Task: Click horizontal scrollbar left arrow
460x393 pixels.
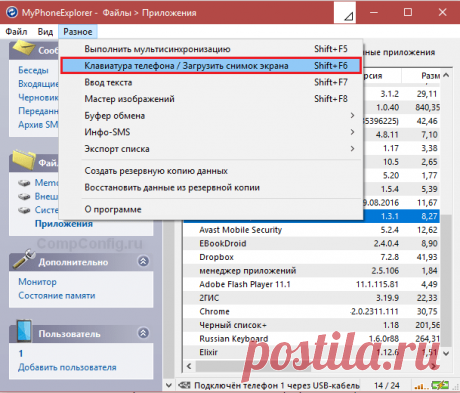Action: (189, 366)
